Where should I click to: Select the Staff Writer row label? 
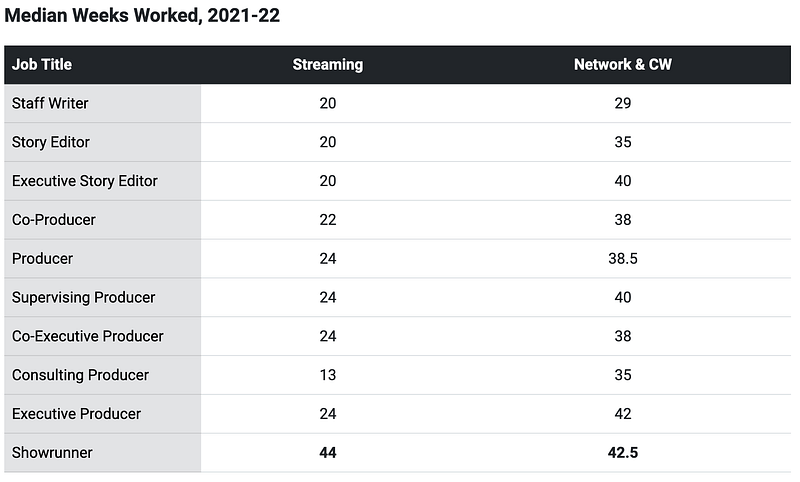50,104
